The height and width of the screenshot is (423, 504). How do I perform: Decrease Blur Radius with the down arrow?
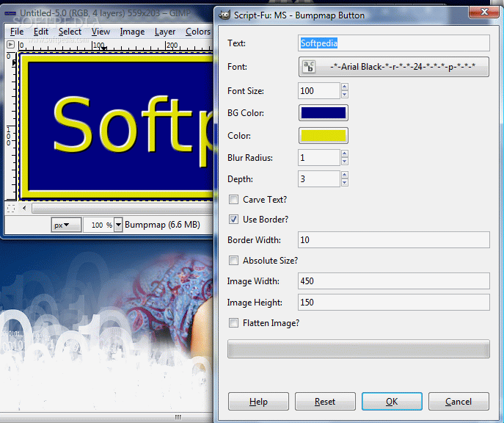[345, 162]
